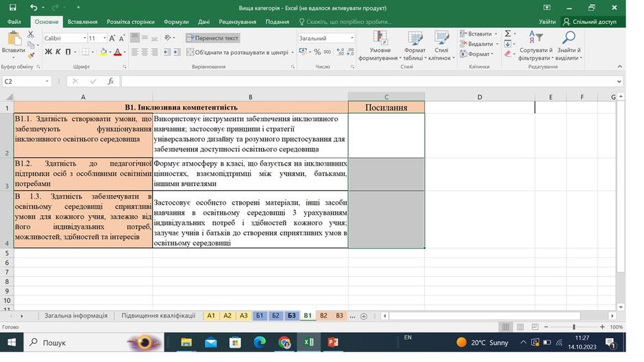Switch to the Дані ribbon tab
644x362 pixels.
pyautogui.click(x=203, y=22)
